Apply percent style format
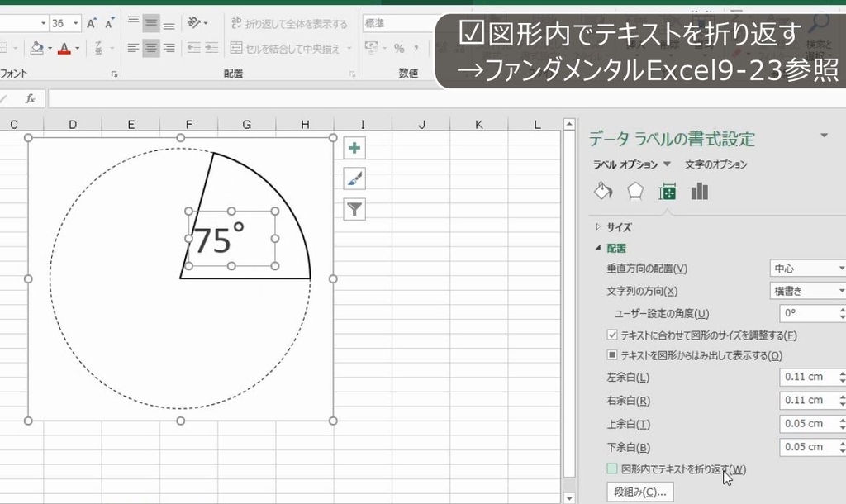The image size is (846, 504). pos(399,48)
